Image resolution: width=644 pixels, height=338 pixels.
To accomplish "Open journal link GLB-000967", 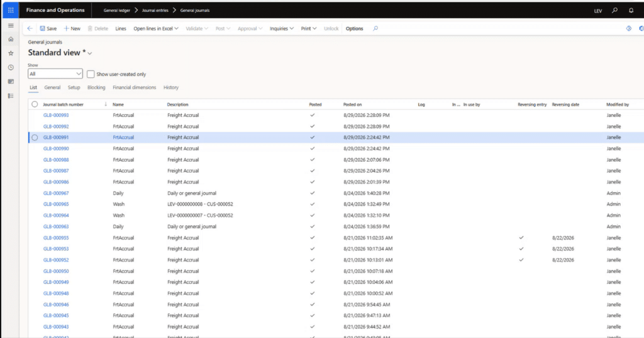I will (x=56, y=194).
